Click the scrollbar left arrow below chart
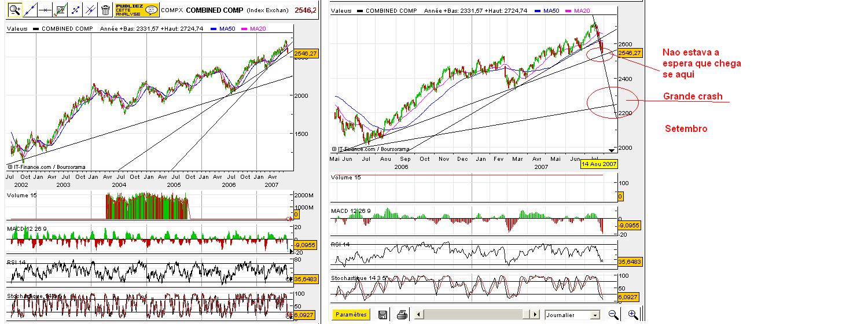The width and height of the screenshot is (868, 324). tap(418, 315)
